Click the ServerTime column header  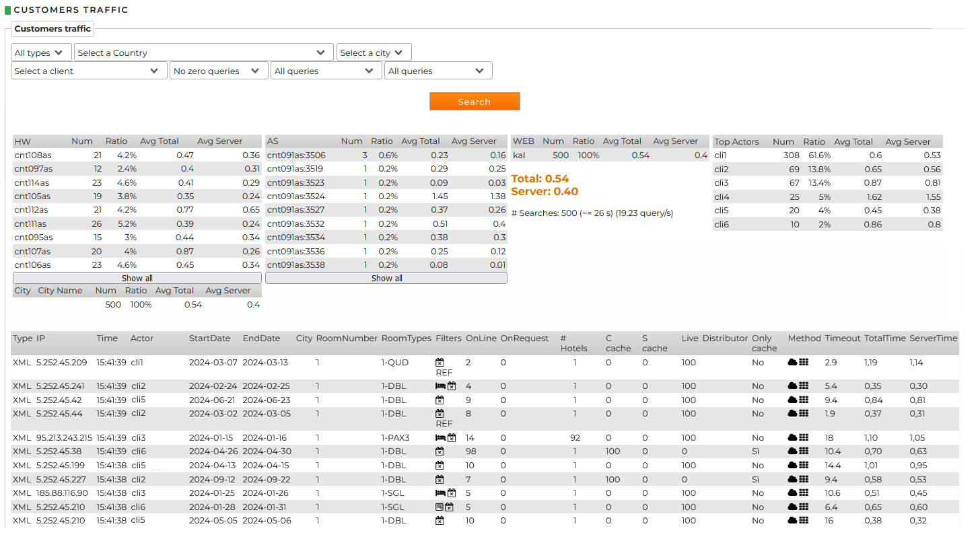[933, 338]
